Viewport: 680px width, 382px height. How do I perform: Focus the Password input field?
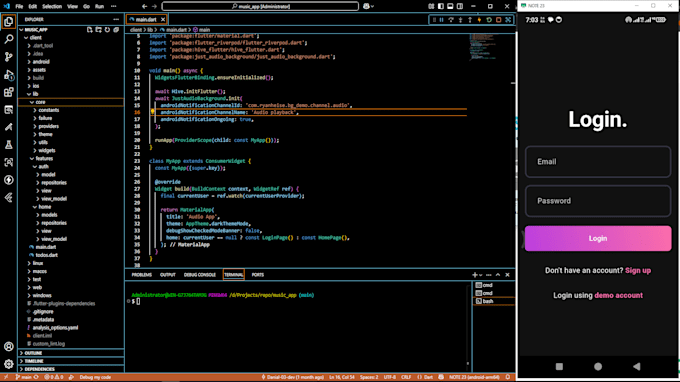pyautogui.click(x=598, y=201)
